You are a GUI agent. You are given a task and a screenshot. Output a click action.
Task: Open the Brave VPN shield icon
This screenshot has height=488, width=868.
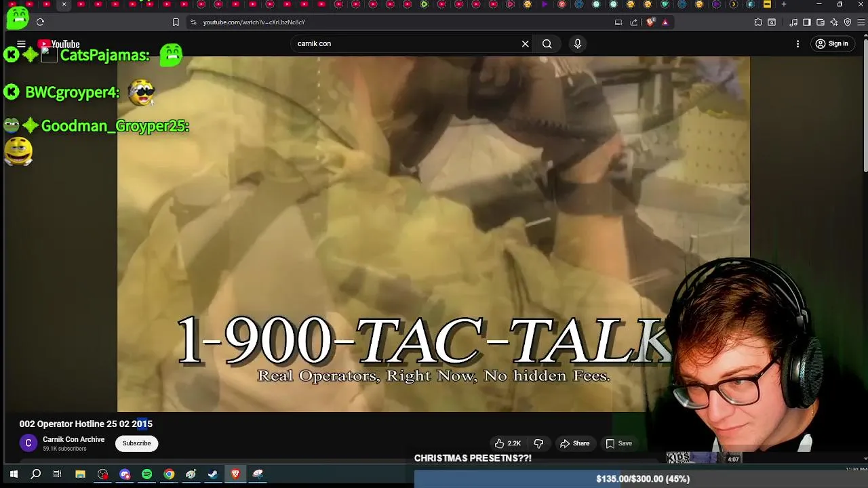point(848,22)
